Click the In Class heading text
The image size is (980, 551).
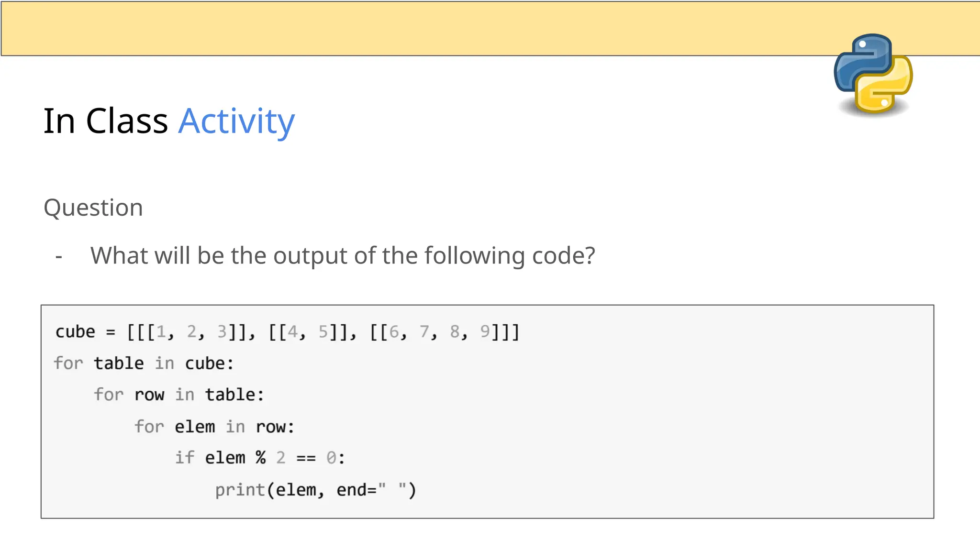coord(105,121)
